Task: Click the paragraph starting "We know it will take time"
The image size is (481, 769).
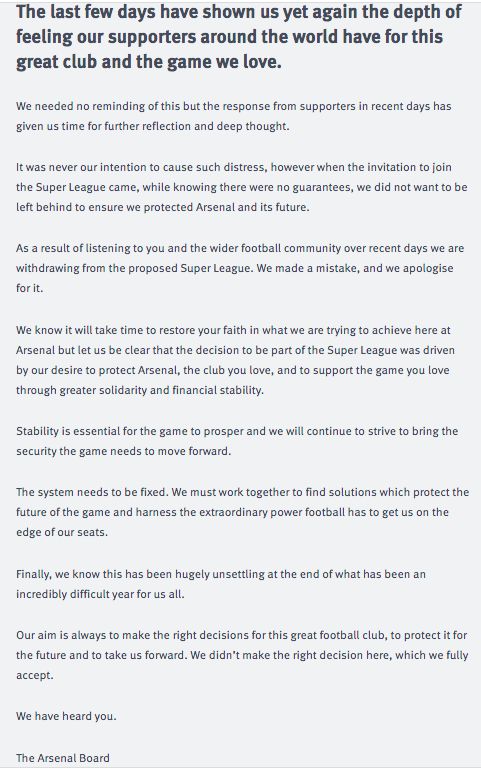Action: (235, 360)
